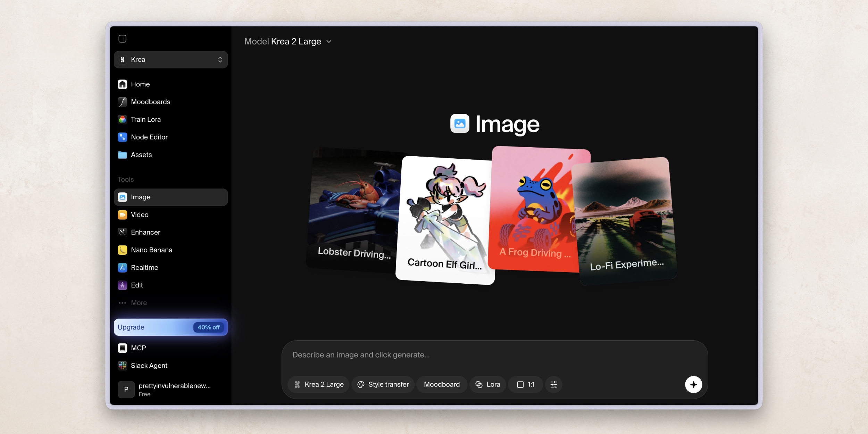Click the Image tool icon in sidebar
868x434 pixels.
pyautogui.click(x=122, y=197)
